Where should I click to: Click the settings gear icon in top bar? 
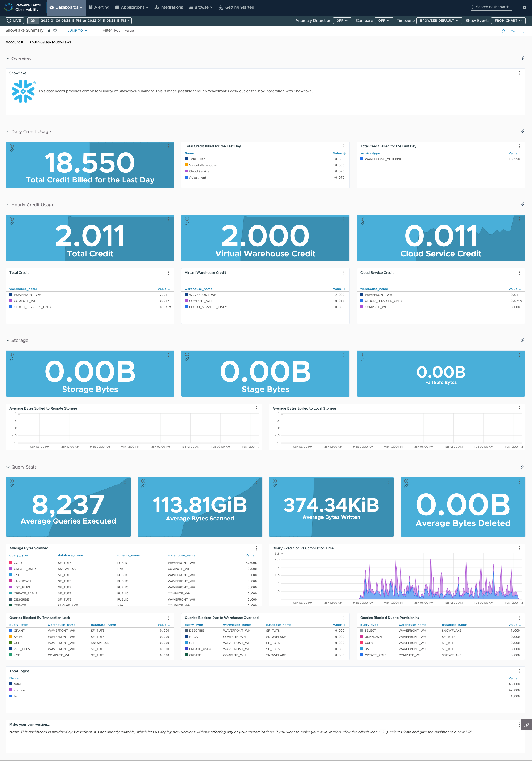(x=524, y=7)
